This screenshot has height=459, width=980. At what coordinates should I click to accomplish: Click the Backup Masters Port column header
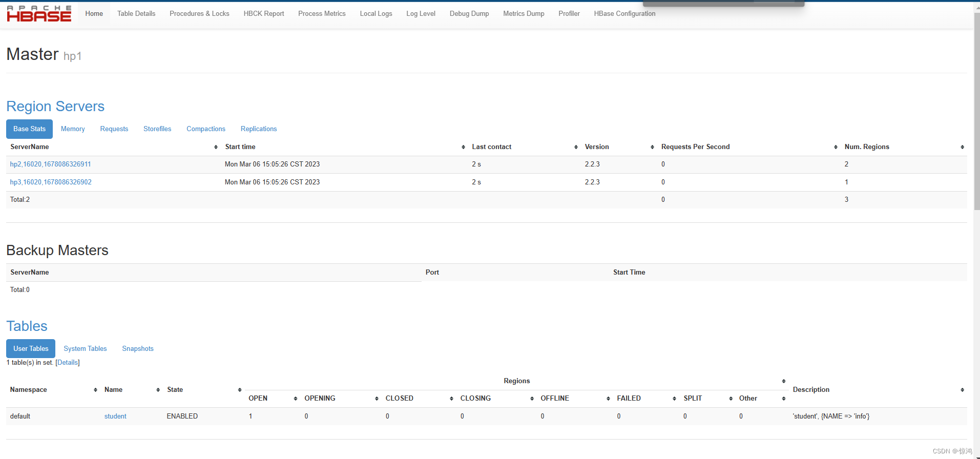click(432, 273)
